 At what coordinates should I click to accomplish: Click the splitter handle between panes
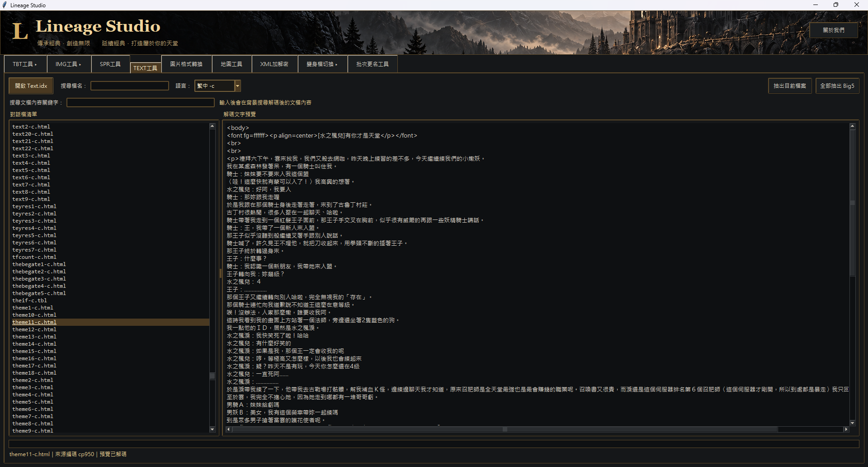tap(221, 273)
